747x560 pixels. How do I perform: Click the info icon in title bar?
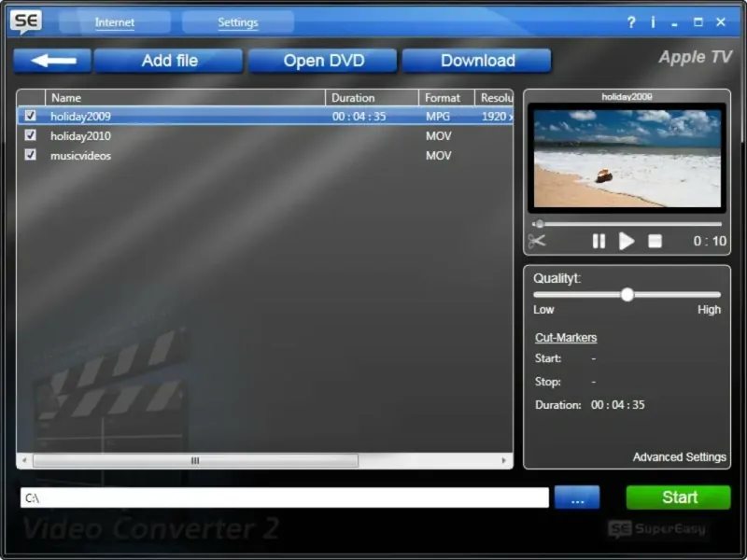(x=653, y=21)
